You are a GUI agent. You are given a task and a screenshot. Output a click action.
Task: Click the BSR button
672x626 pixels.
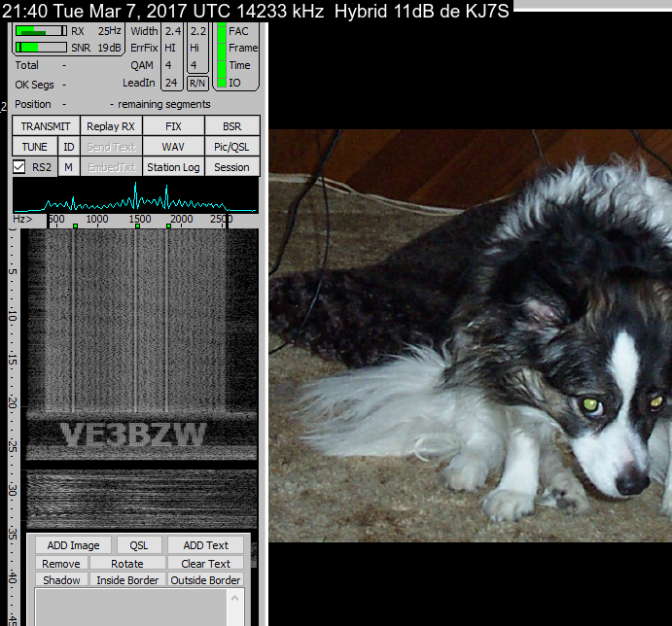pos(231,126)
